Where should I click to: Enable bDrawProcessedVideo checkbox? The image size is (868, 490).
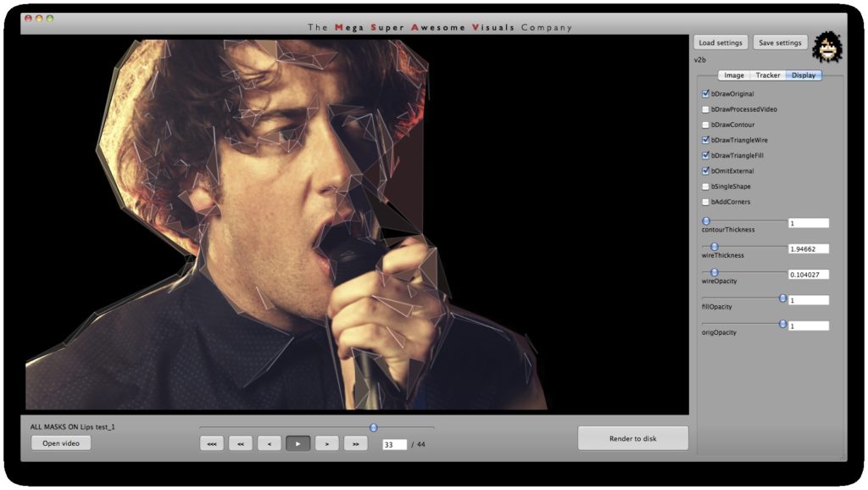pyautogui.click(x=705, y=109)
